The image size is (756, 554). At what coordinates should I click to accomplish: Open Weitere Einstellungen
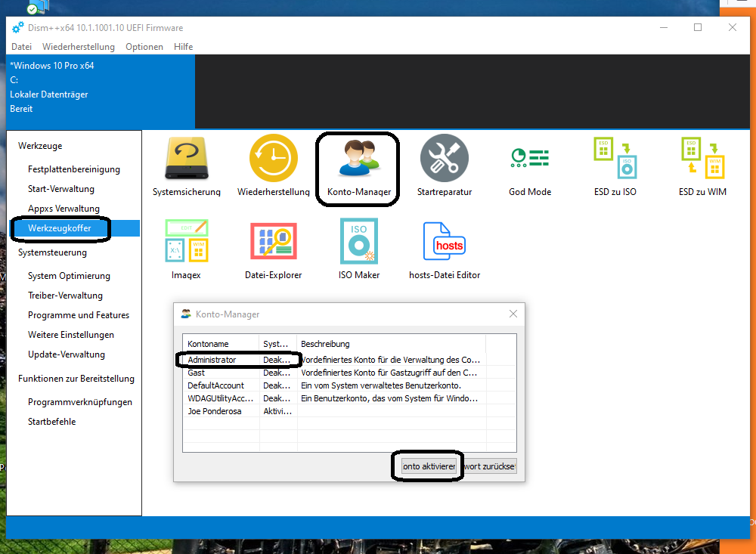point(71,335)
